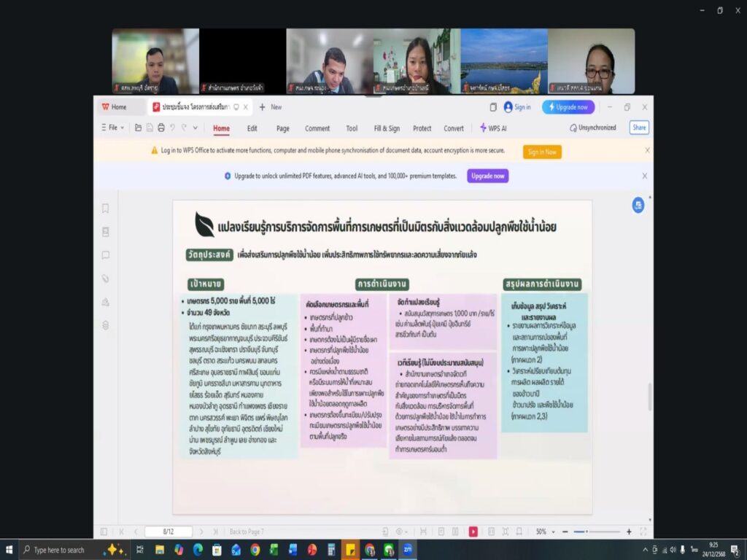Expand the quick access toolbar arrow

coord(195,128)
